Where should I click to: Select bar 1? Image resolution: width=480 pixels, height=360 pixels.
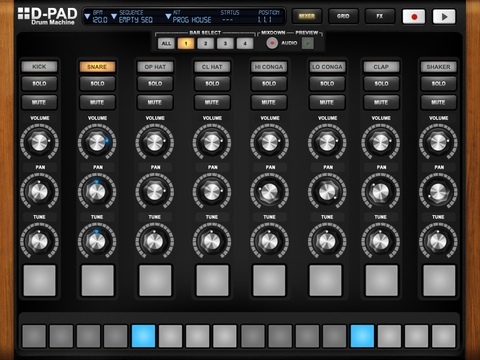[x=186, y=43]
